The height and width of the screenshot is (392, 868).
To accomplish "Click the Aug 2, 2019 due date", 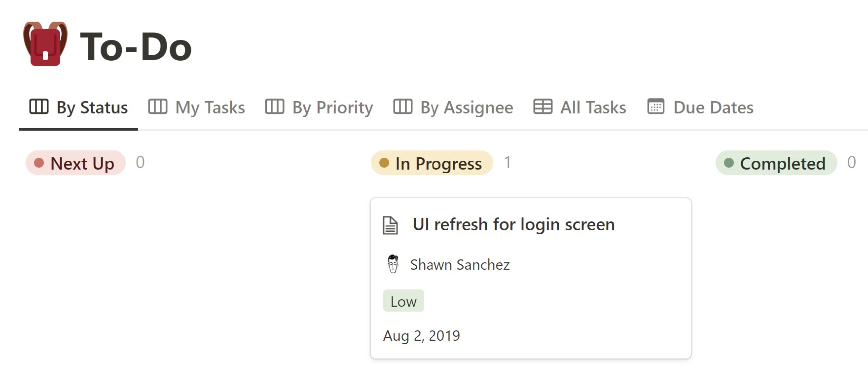I will tap(422, 335).
